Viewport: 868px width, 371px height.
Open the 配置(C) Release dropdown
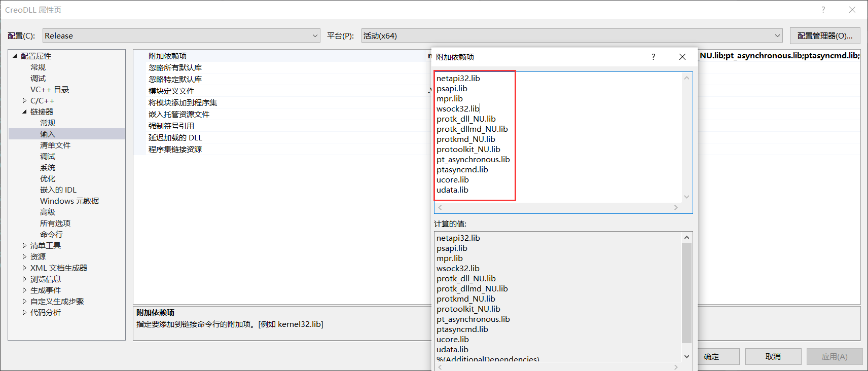181,35
